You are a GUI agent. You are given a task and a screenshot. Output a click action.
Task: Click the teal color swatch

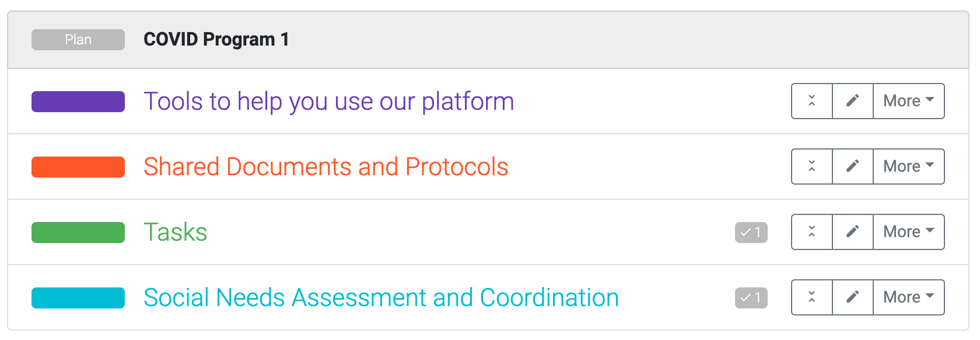[x=78, y=298]
